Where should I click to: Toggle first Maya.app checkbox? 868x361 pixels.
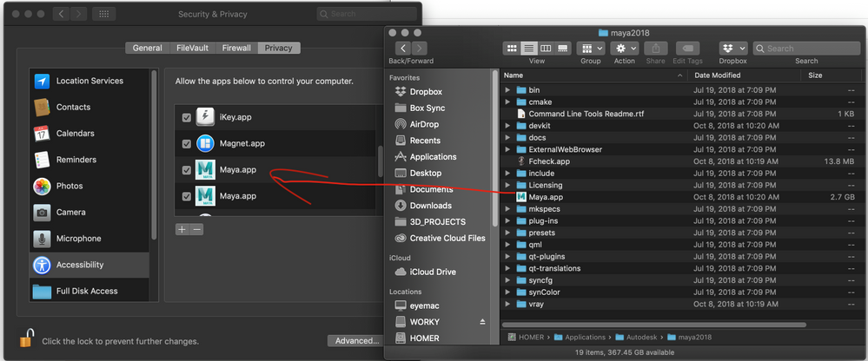click(187, 170)
